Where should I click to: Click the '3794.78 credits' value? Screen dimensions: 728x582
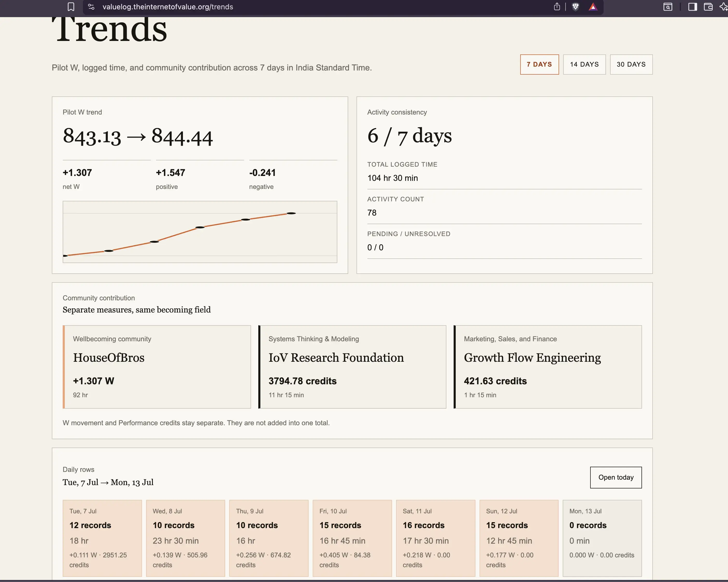(x=303, y=381)
